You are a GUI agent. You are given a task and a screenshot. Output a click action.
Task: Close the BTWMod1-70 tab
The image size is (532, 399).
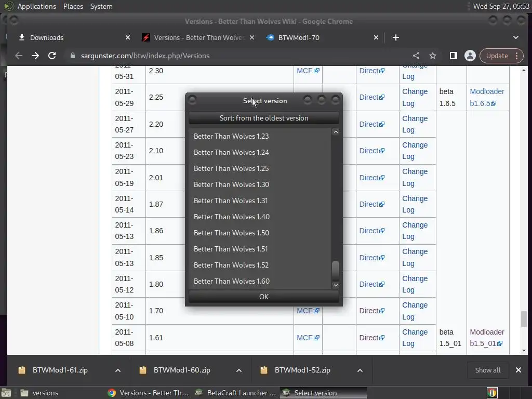(x=376, y=37)
